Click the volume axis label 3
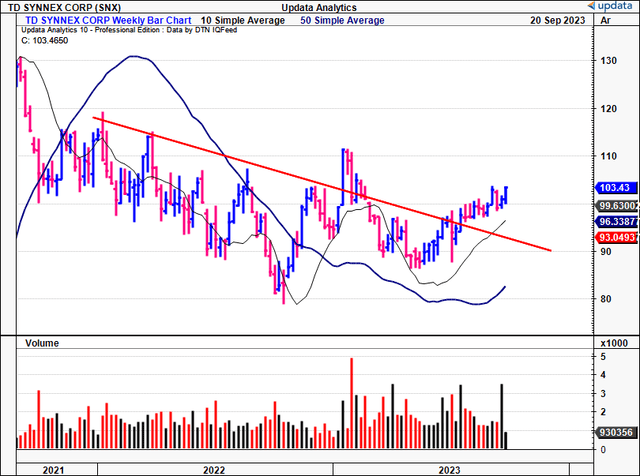640x476 pixels. [603, 394]
